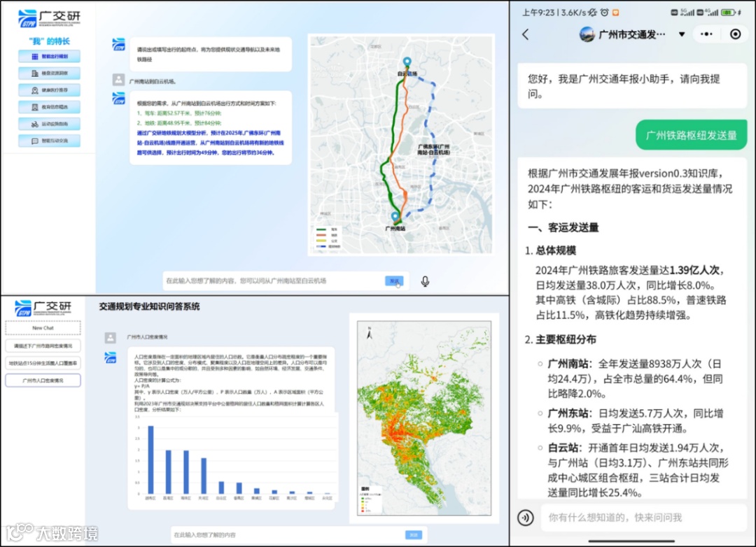
Task: Open the history item 地铁站点15分钟生活圈人口覆盖率
Action: coord(43,363)
